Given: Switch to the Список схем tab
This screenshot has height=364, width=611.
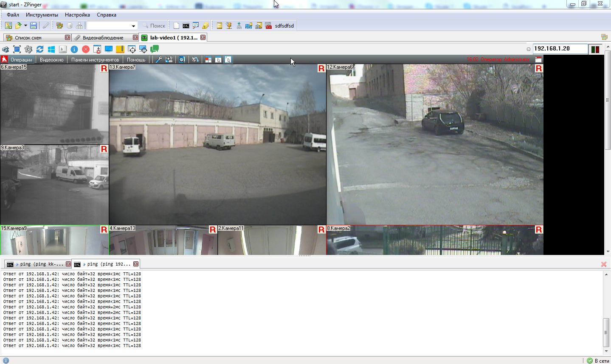Looking at the screenshot, I should pyautogui.click(x=28, y=38).
